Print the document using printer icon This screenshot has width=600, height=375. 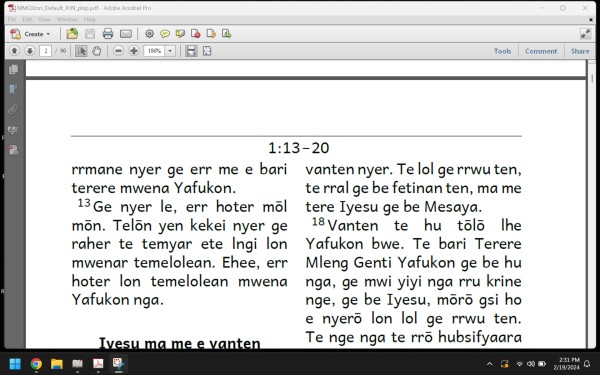tap(108, 34)
